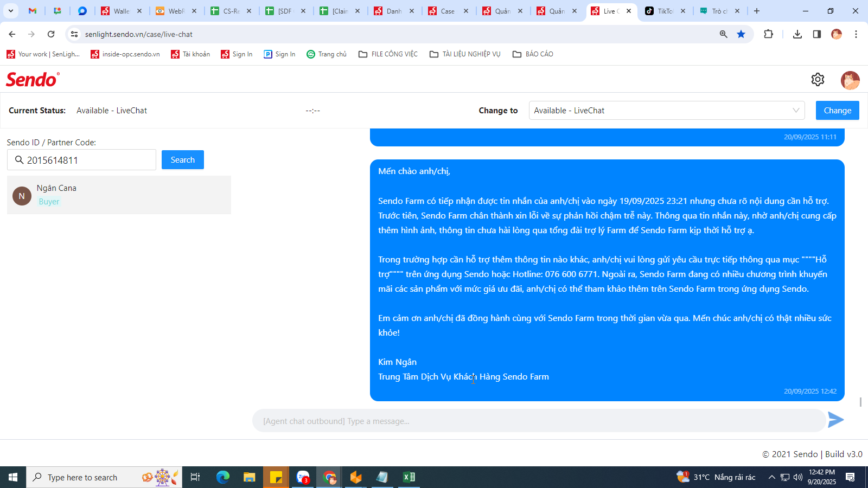Open the Windows Start menu
The height and width of the screenshot is (488, 868).
click(x=13, y=477)
